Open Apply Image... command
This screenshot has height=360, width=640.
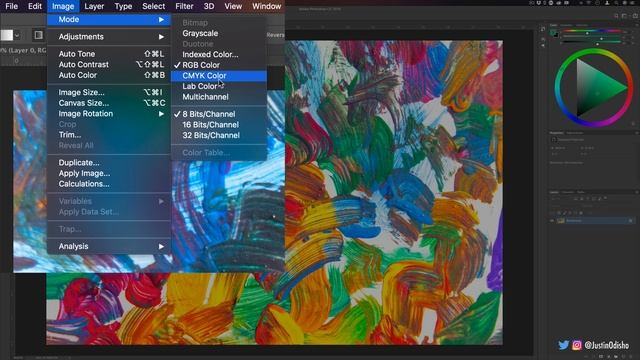[109, 173]
